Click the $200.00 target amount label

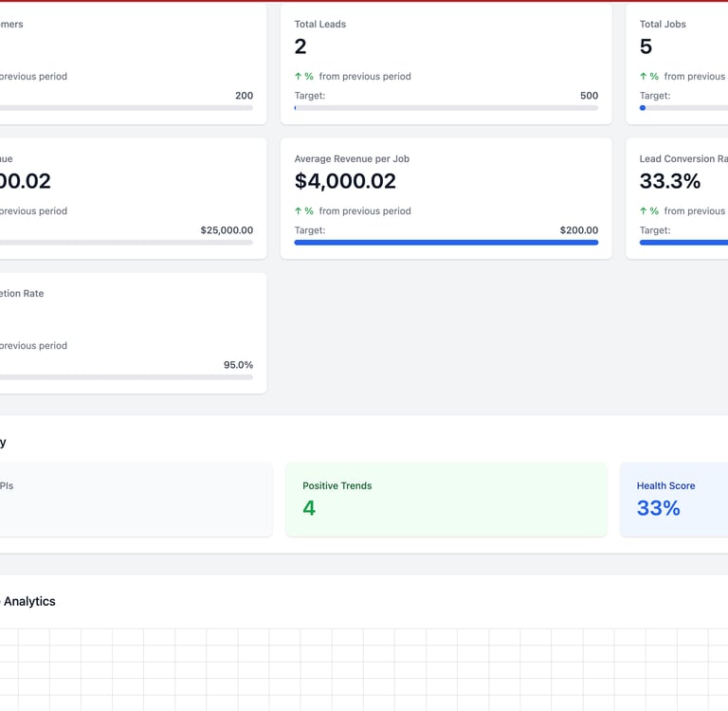point(578,230)
